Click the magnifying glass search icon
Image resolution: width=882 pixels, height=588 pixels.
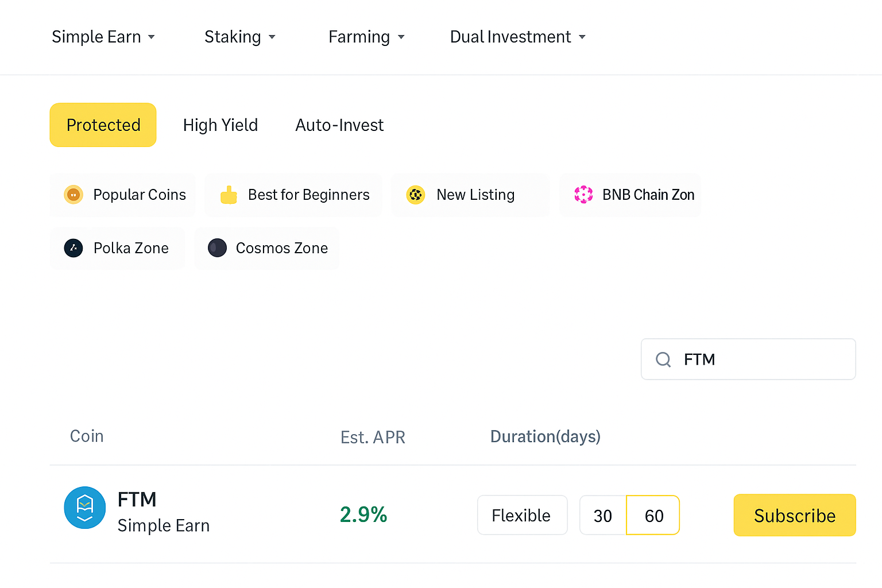coord(663,359)
